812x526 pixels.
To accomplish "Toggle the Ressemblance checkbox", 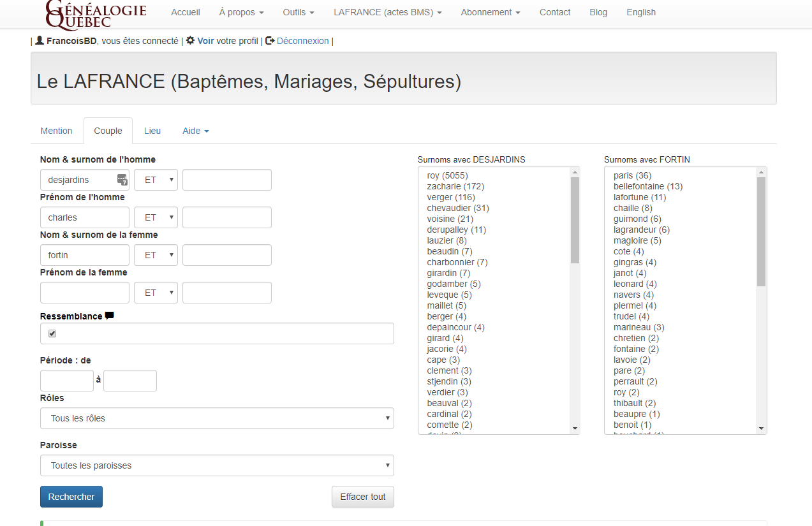I will coord(52,333).
